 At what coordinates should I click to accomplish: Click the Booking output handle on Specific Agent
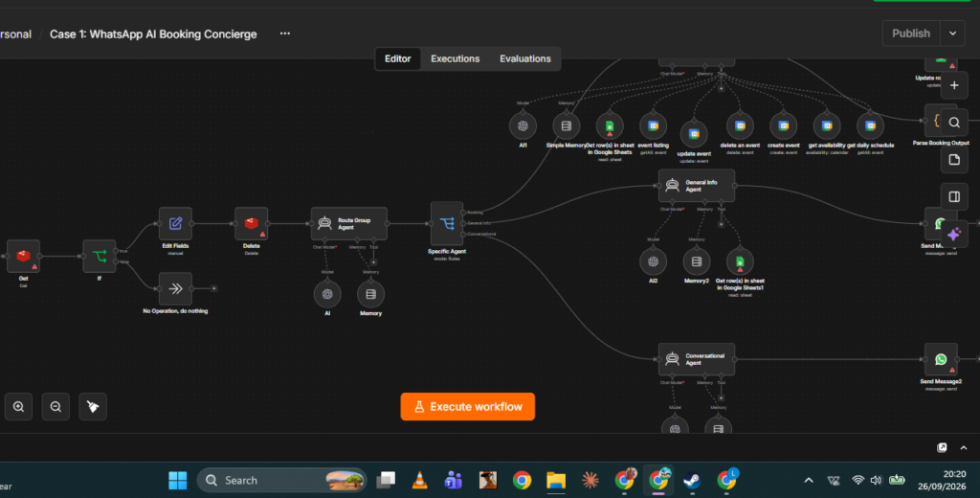(x=464, y=213)
